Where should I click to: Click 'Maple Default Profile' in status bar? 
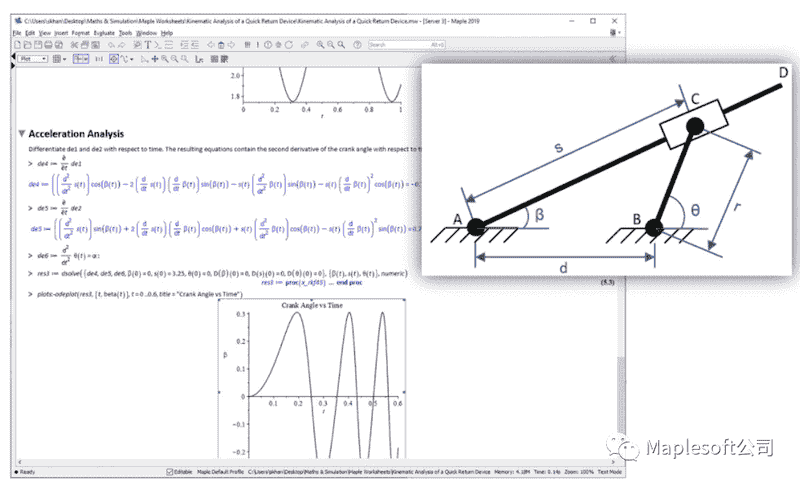[x=220, y=472]
